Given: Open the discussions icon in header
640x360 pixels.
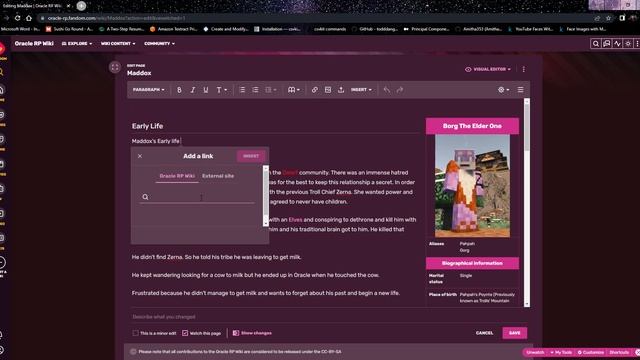Looking at the screenshot, I should coord(607,43).
